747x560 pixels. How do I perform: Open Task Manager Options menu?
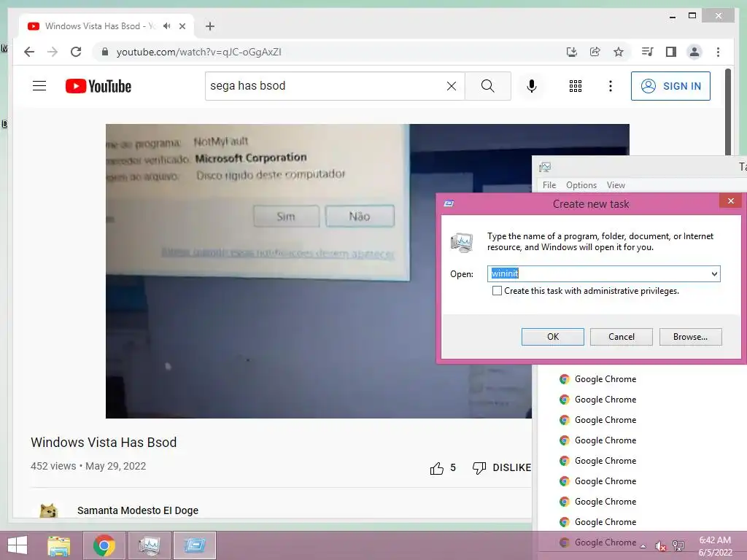point(581,184)
